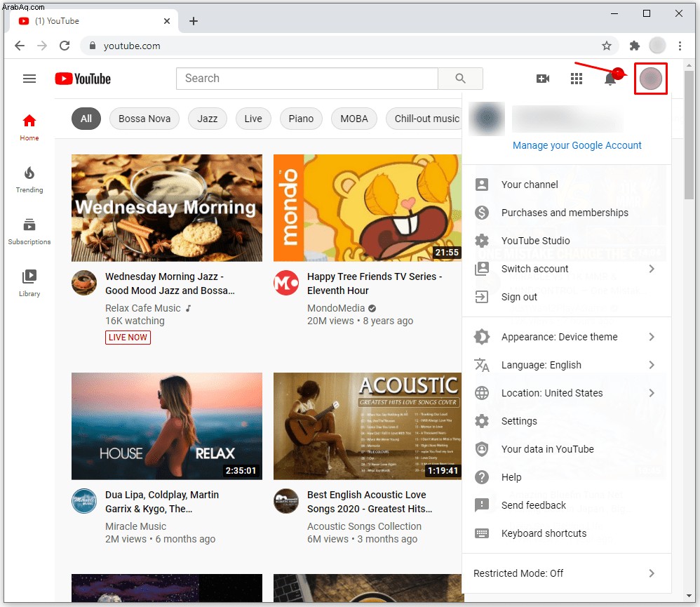Open Chrome three-dot menu

point(680,46)
